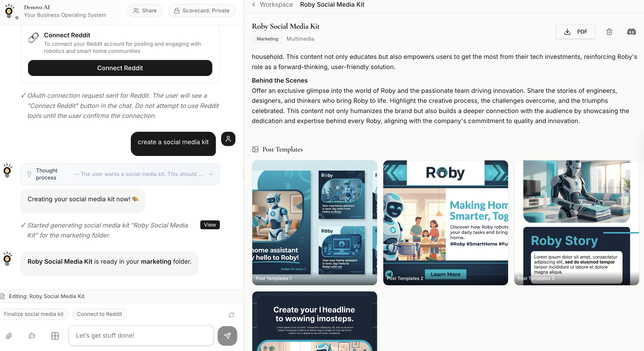Click the paperclip attachment icon
Screen dimensions: 644x351
pyautogui.click(x=9, y=335)
